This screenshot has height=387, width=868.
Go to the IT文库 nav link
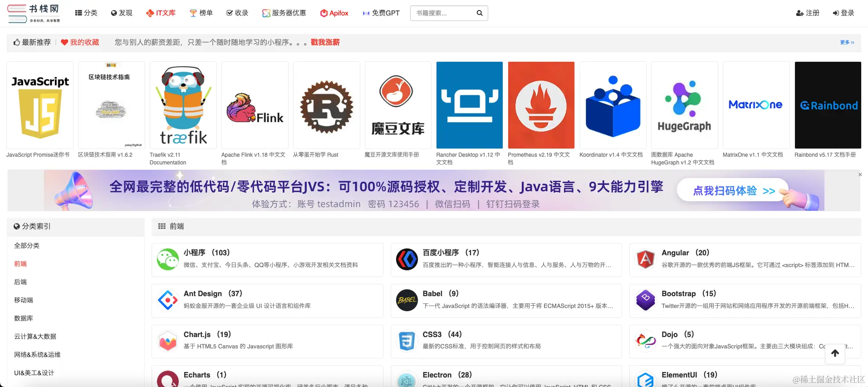point(161,13)
